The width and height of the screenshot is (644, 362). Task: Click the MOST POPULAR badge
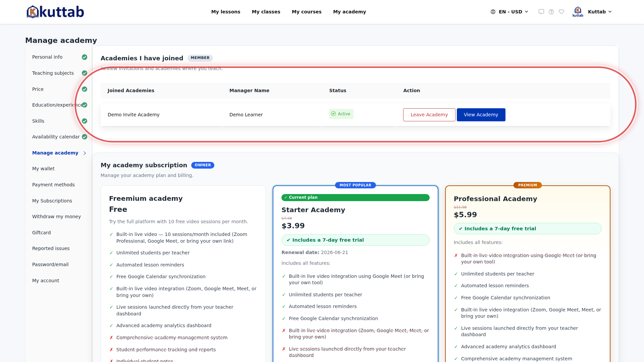pos(356,185)
